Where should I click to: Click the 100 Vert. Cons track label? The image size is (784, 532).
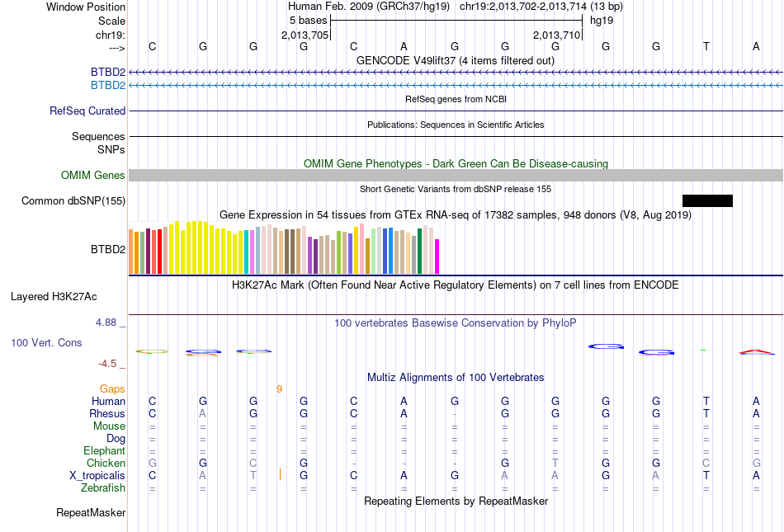click(46, 342)
